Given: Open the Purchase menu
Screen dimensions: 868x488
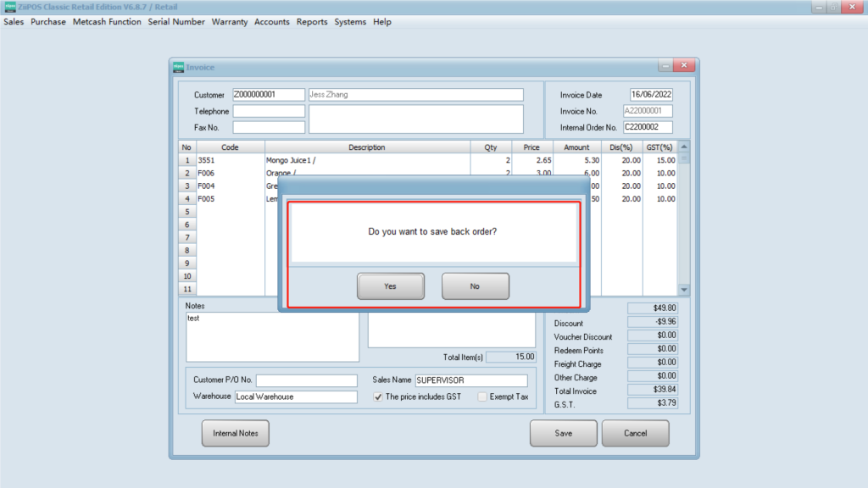Looking at the screenshot, I should pyautogui.click(x=48, y=22).
